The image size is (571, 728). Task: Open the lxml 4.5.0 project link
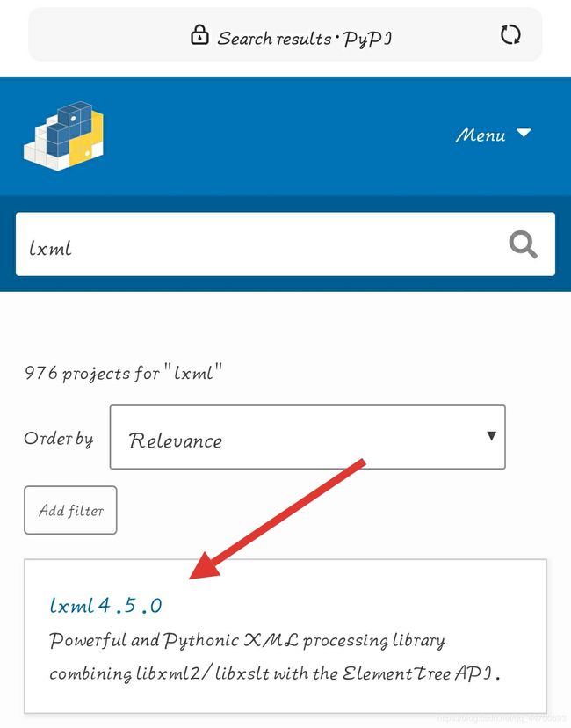(x=105, y=606)
